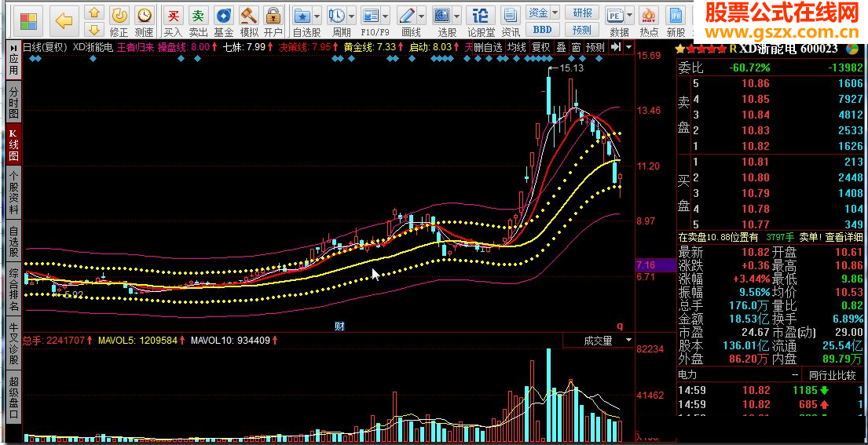
Task: Expand the F10/F9 dropdown arrow
Action: pos(386,16)
